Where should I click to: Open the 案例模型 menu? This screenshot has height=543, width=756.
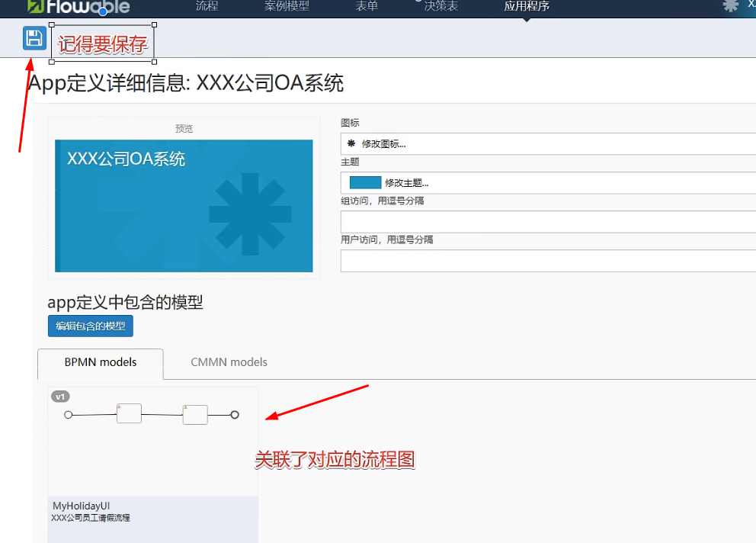tap(287, 6)
